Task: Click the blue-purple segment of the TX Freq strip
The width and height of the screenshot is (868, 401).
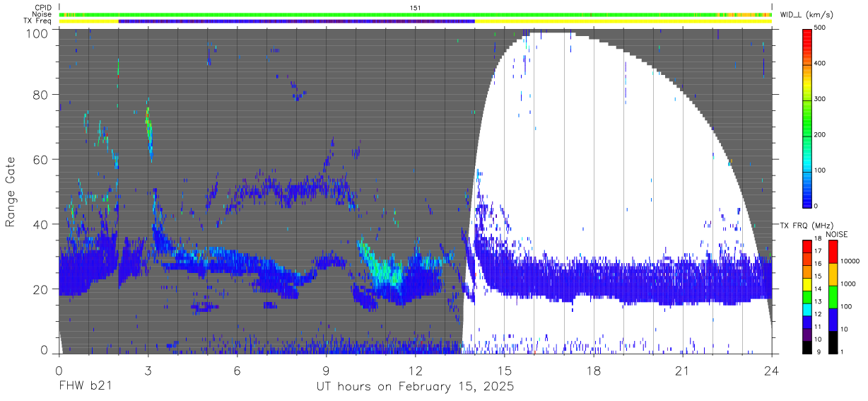Action: 296,21
